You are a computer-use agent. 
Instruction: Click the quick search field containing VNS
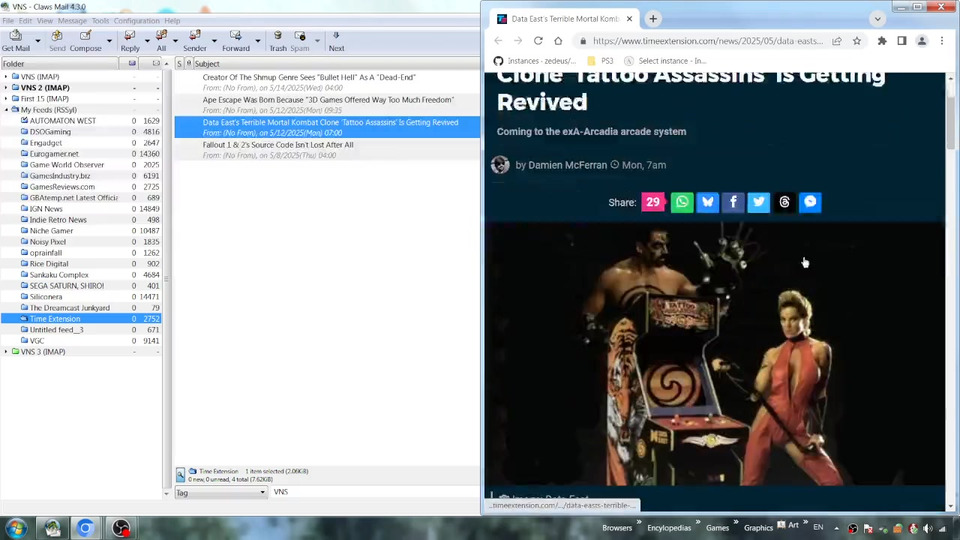point(375,492)
